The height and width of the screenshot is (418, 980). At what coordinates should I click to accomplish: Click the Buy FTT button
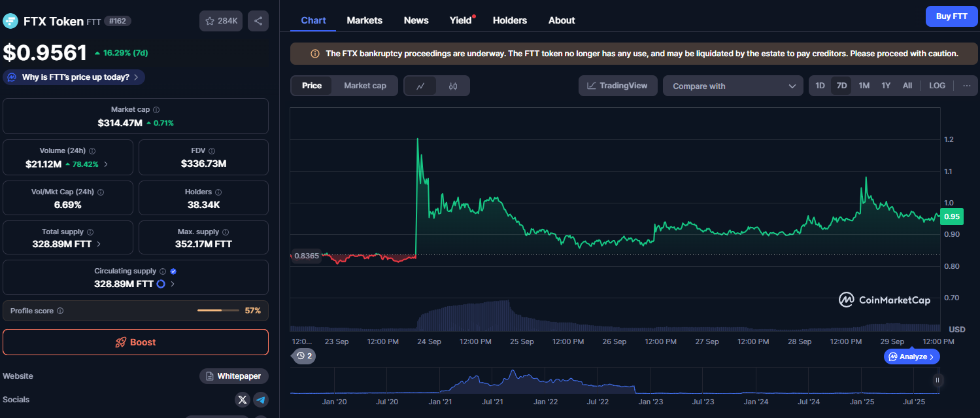click(x=951, y=16)
